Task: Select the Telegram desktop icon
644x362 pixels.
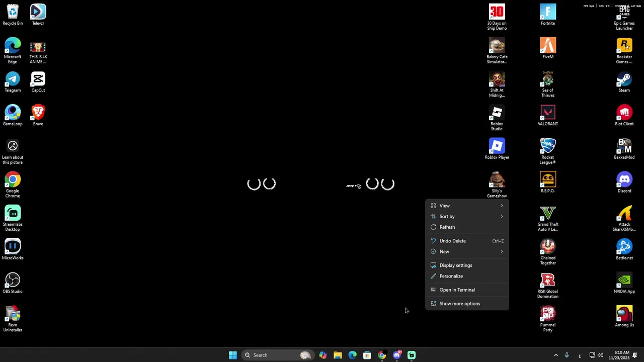Action: pos(13,82)
